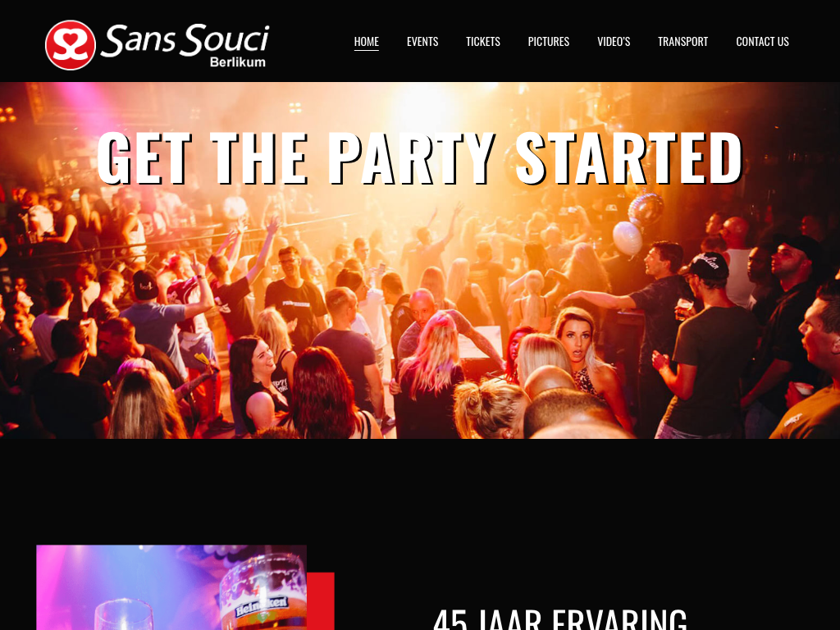
Task: Click the empty wine glass in the photo
Action: (124, 615)
